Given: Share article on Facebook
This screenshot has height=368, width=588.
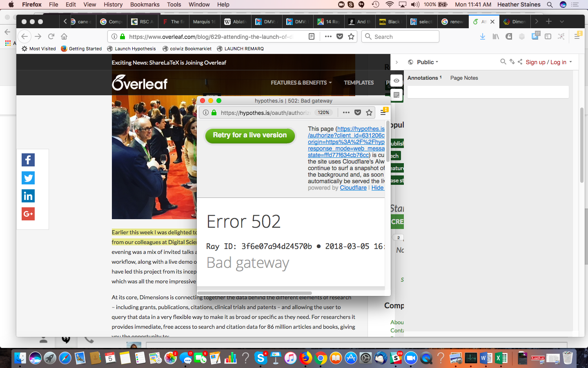Looking at the screenshot, I should 28,160.
